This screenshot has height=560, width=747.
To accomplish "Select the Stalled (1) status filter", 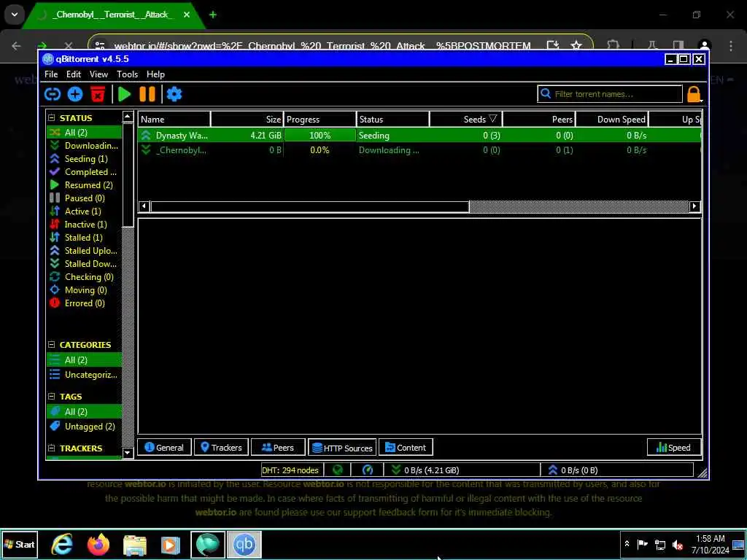I will pos(85,238).
